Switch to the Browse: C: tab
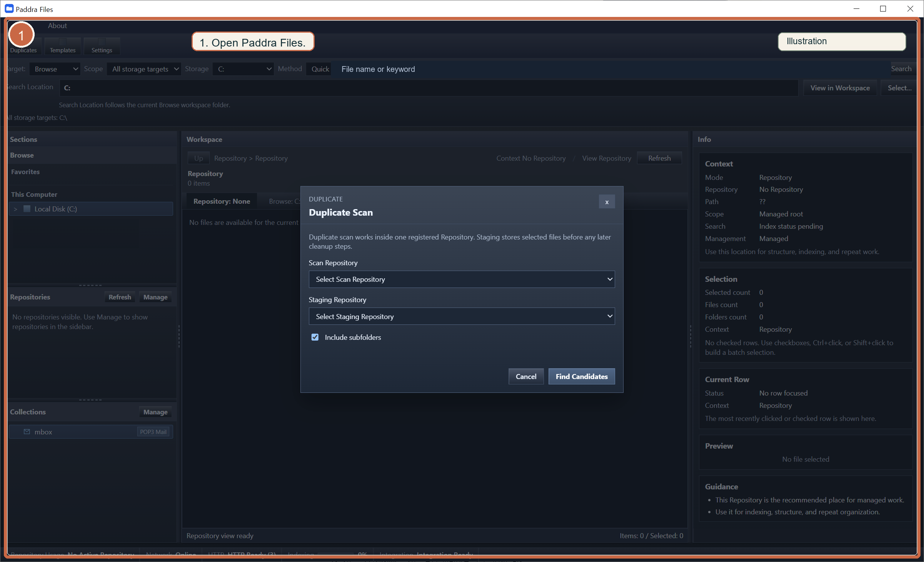 (284, 201)
